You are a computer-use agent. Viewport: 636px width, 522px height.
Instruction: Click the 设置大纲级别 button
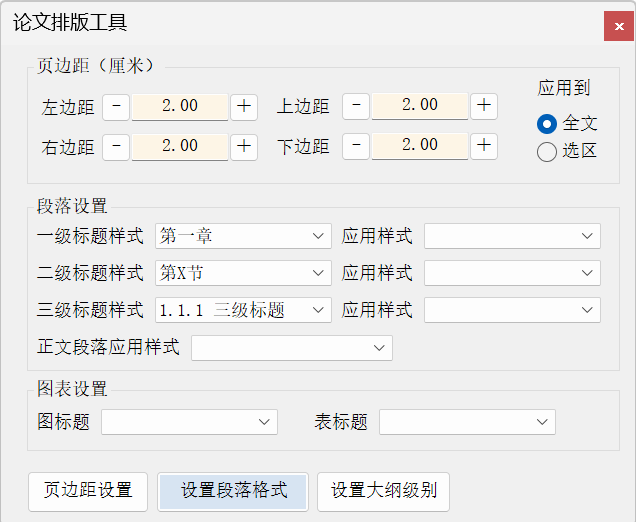click(x=384, y=491)
